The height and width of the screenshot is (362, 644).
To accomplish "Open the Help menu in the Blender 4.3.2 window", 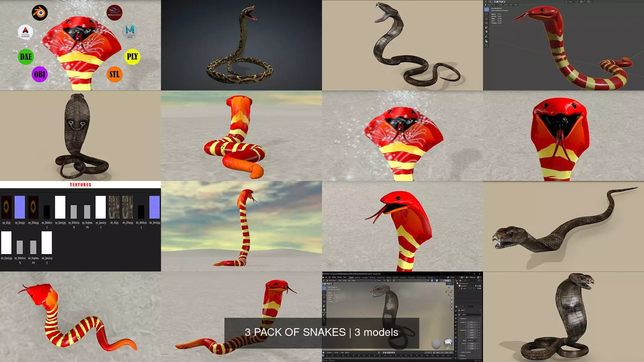I will click(x=344, y=277).
